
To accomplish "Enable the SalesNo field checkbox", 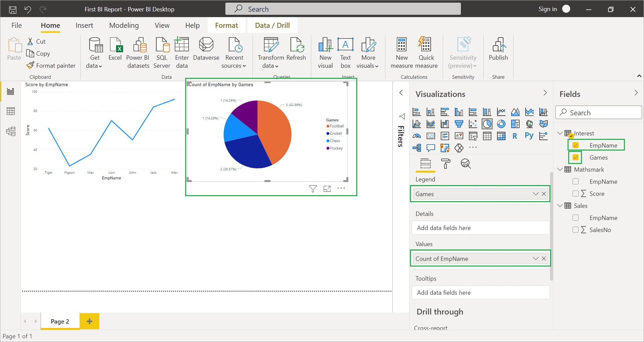I will click(x=576, y=230).
